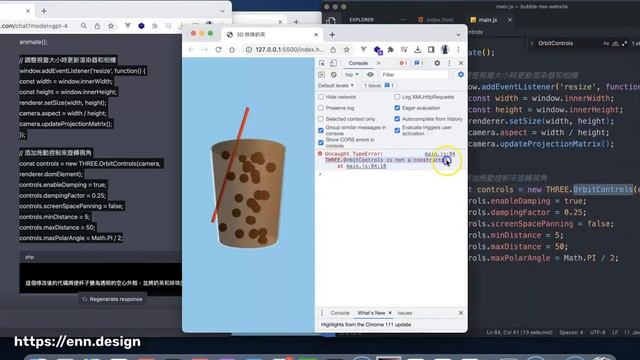
Task: Switch to drawer What's New tab
Action: click(371, 313)
